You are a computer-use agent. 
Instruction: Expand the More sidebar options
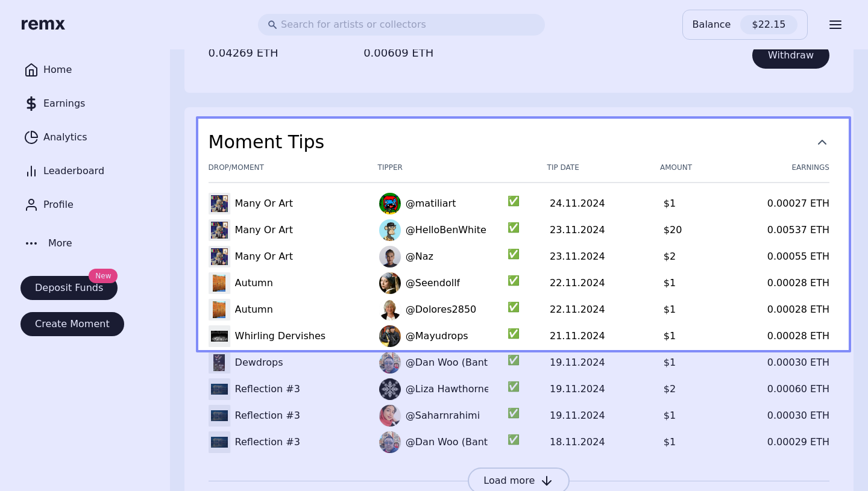pyautogui.click(x=48, y=243)
